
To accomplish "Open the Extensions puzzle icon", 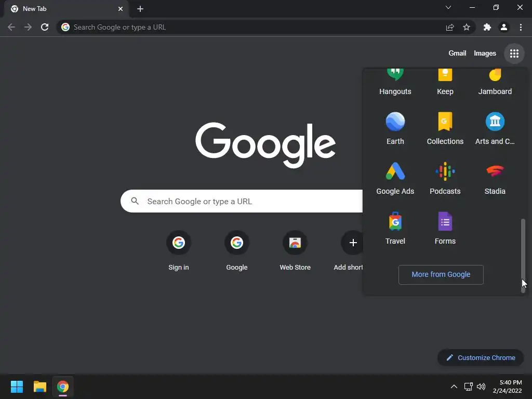I will [x=487, y=27].
